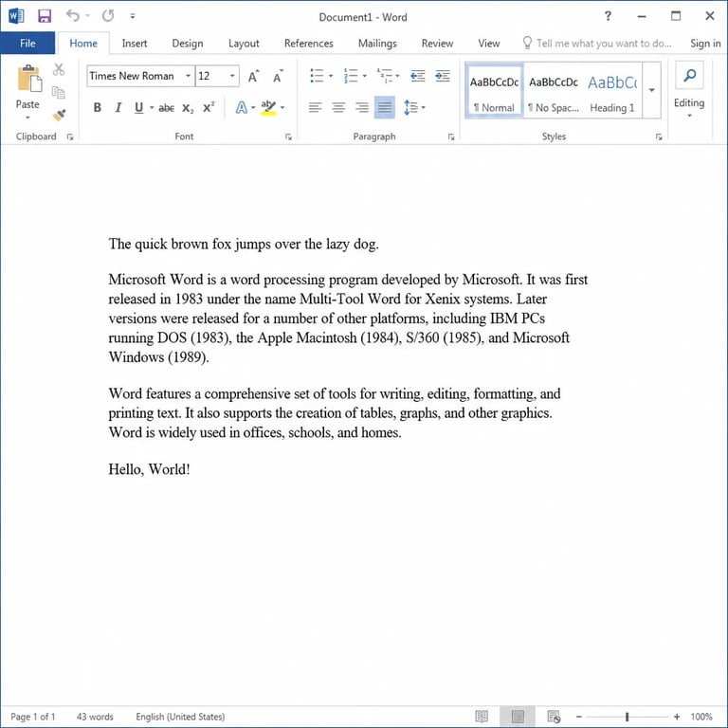Viewport: 728px width, 728px height.
Task: Toggle Justify alignment
Action: [385, 108]
